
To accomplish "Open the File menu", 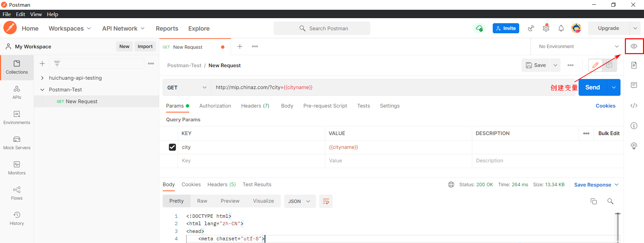I will 7,14.
